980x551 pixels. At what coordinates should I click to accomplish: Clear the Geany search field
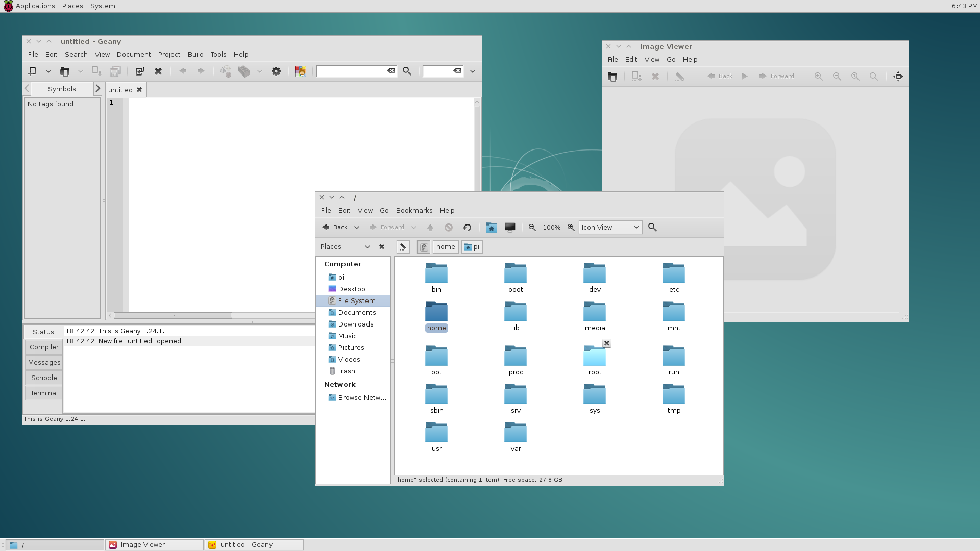391,71
